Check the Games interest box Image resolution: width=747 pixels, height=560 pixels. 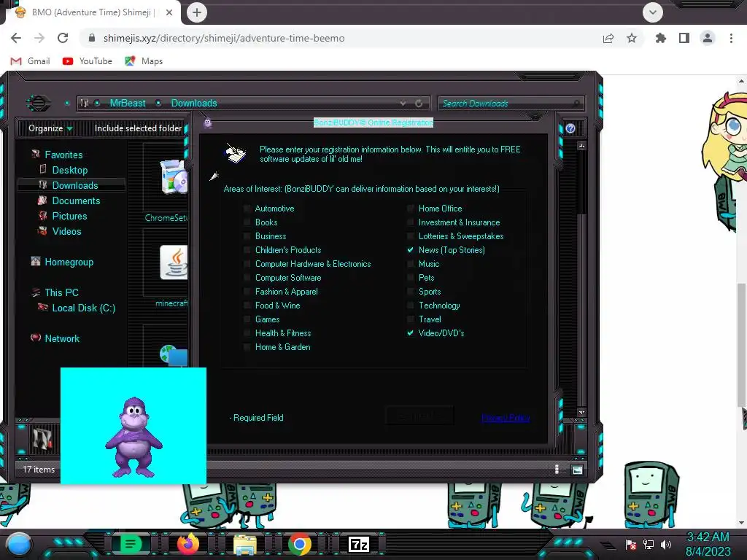(x=247, y=319)
